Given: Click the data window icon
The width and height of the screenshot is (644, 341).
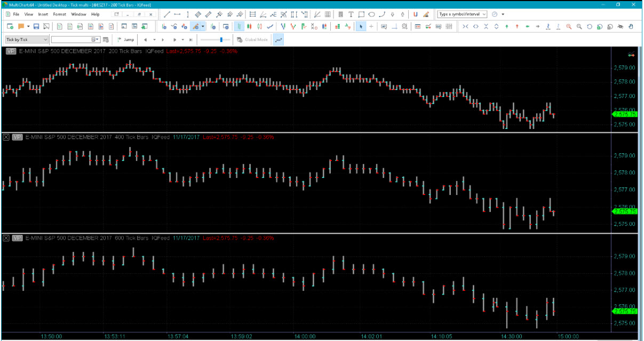Looking at the screenshot, I should click(418, 26).
